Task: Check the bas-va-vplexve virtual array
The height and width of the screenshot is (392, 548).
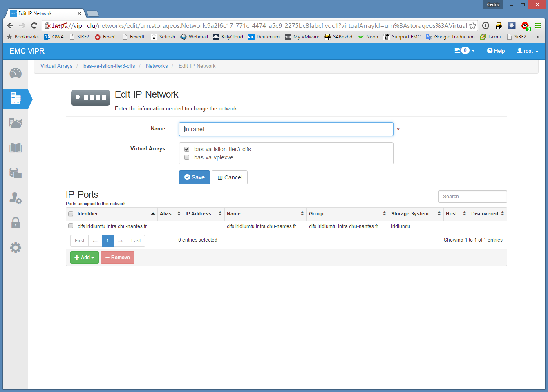Action: (x=187, y=157)
